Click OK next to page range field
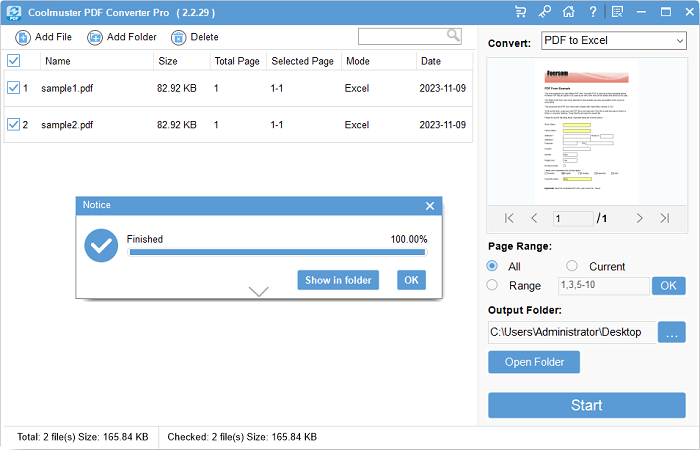 668,286
